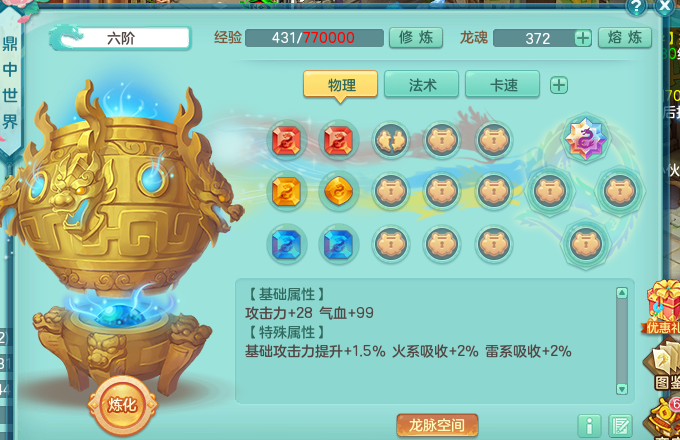The width and height of the screenshot is (680, 440).
Task: Open the cracked broken slot in top row
Action: coord(390,141)
